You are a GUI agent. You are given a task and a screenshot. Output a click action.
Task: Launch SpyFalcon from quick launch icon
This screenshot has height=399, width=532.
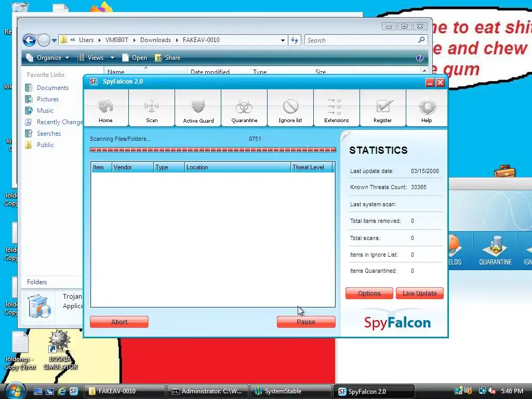tap(74, 391)
